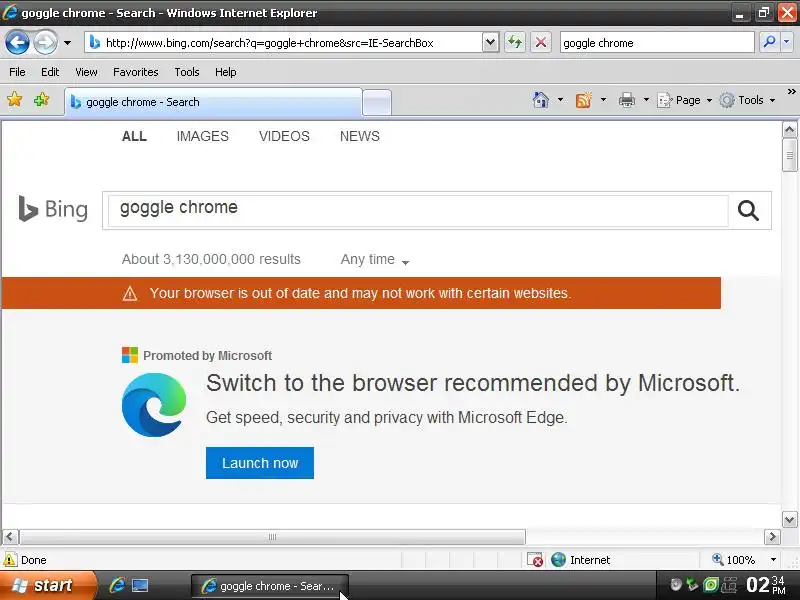Image resolution: width=800 pixels, height=600 pixels.
Task: Click the status bar warning icon near Done
Action: point(10,560)
